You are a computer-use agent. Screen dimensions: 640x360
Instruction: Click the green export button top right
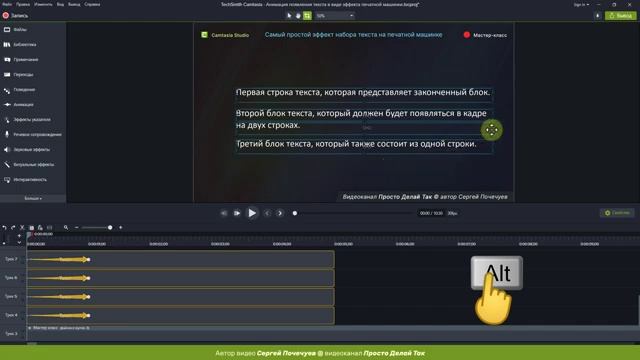(620, 16)
